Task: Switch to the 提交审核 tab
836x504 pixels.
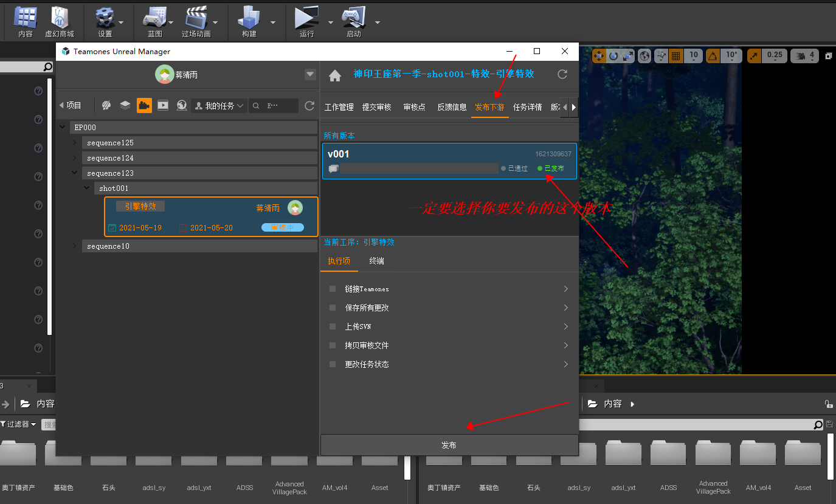Action: tap(376, 107)
